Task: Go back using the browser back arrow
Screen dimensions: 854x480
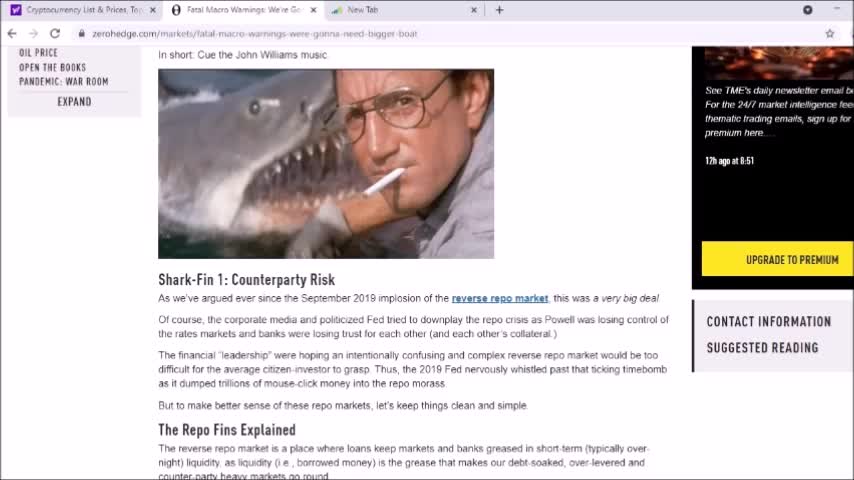Action: (x=12, y=34)
